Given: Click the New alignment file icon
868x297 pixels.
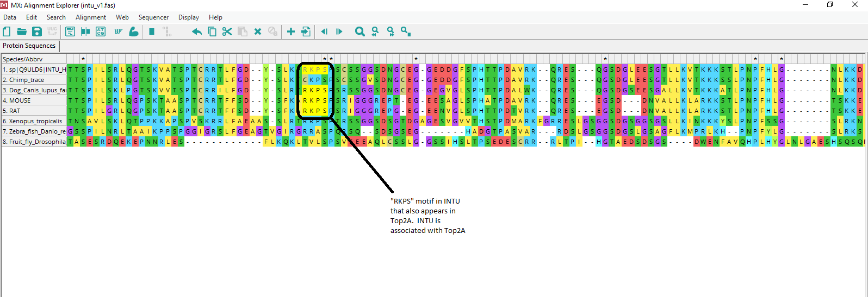Looking at the screenshot, I should [x=7, y=31].
